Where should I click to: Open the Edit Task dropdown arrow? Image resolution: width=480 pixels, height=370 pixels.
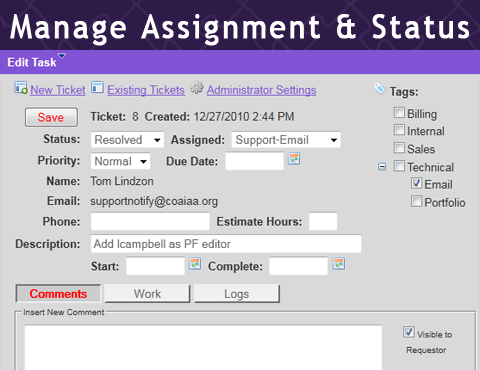(x=62, y=56)
